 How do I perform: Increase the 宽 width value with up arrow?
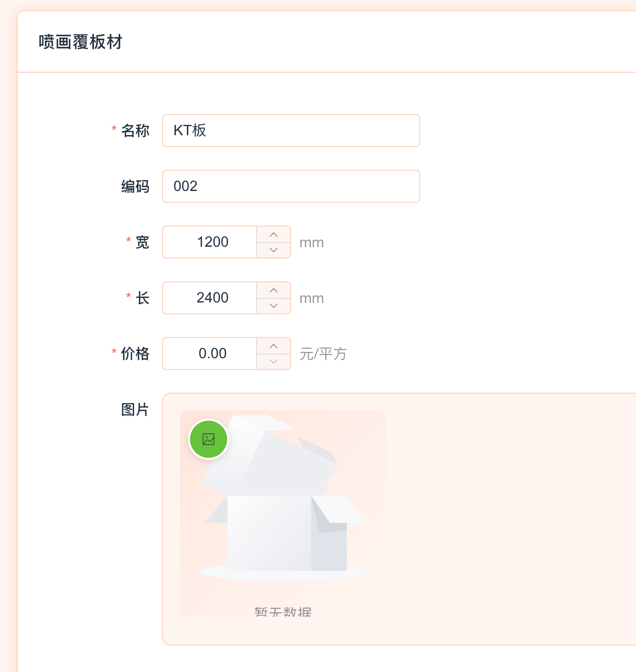point(274,235)
